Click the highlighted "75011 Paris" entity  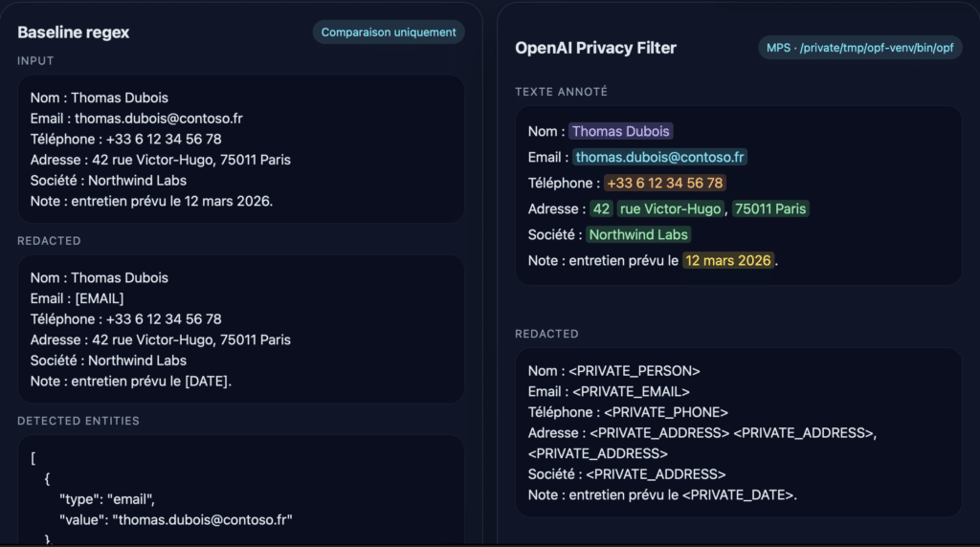770,208
